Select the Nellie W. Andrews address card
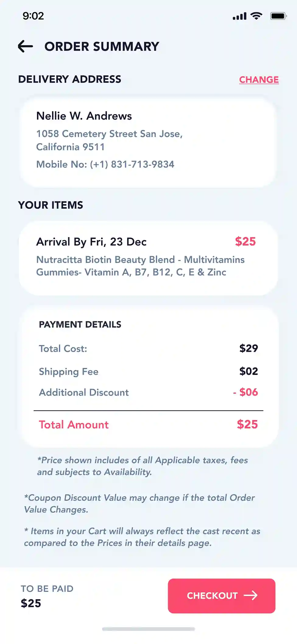 (148, 142)
